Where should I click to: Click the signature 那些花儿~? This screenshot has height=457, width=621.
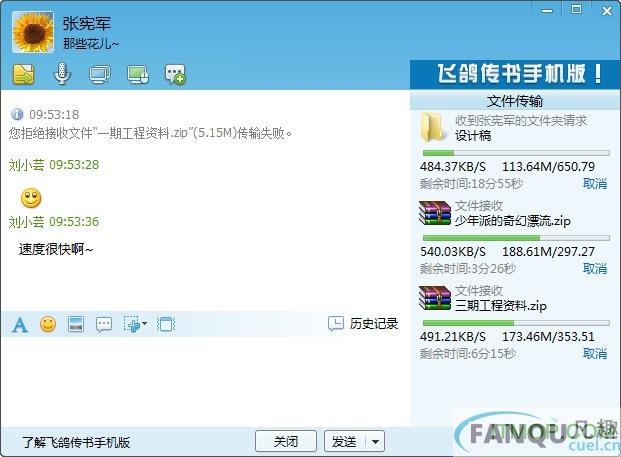pyautogui.click(x=91, y=44)
